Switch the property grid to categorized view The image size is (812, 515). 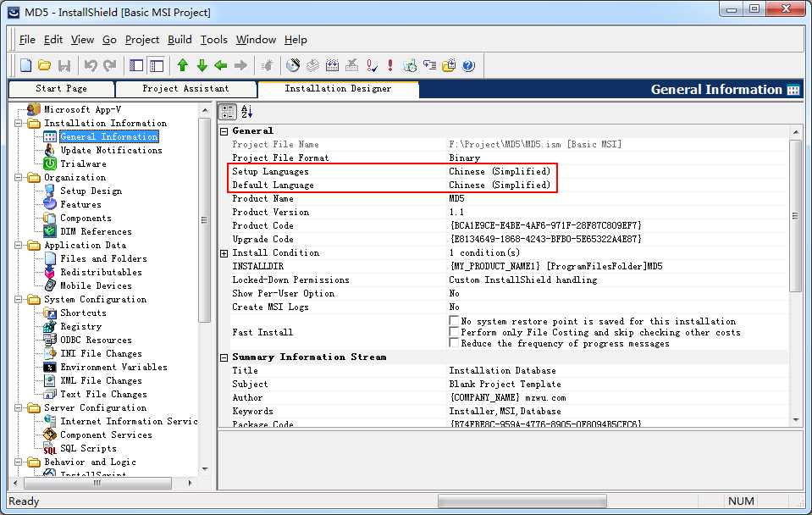point(227,112)
